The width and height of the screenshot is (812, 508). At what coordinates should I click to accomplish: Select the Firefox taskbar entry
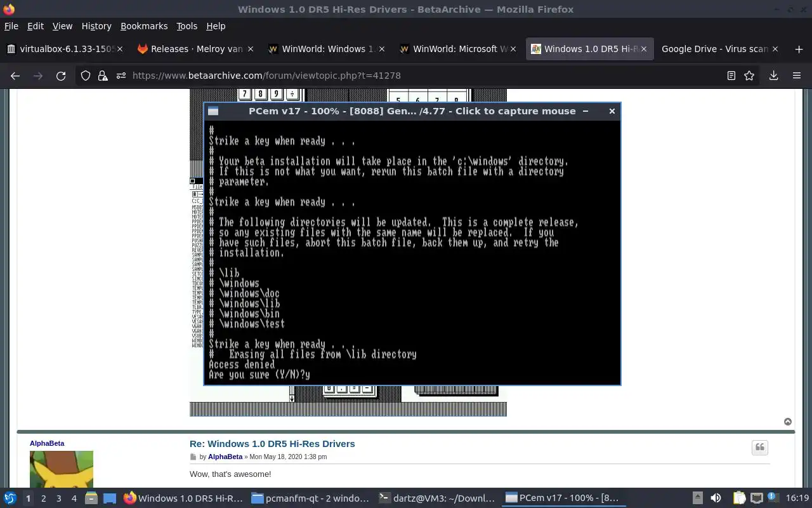pyautogui.click(x=183, y=498)
